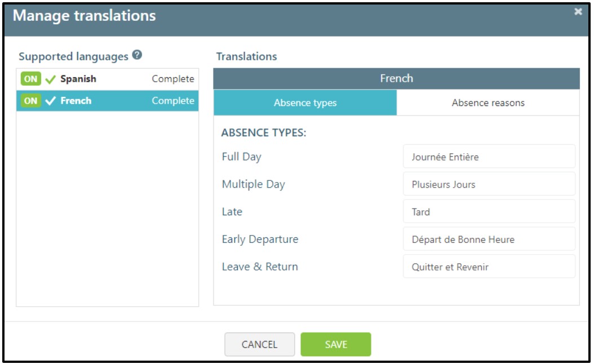Click the Complete status for French
Image resolution: width=594 pixels, height=364 pixels.
coord(172,101)
